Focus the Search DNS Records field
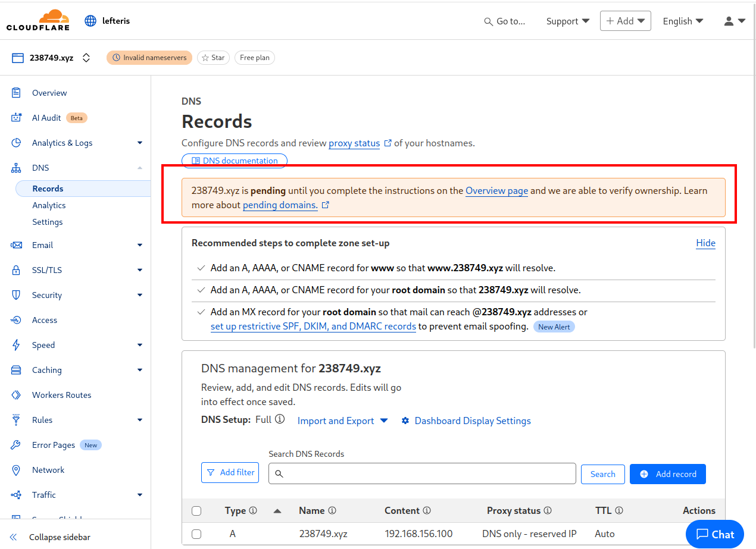The height and width of the screenshot is (549, 756). click(x=422, y=473)
